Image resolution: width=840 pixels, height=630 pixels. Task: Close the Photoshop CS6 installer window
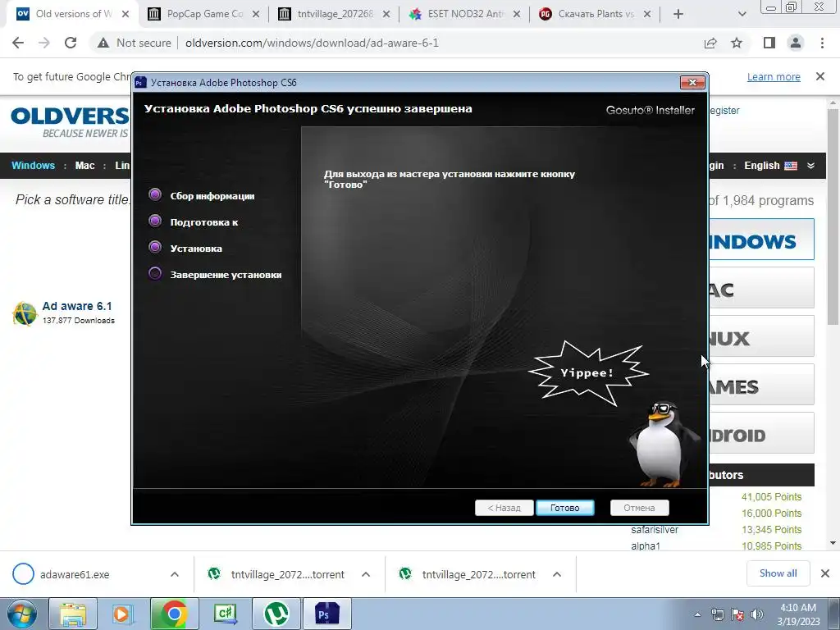click(692, 82)
